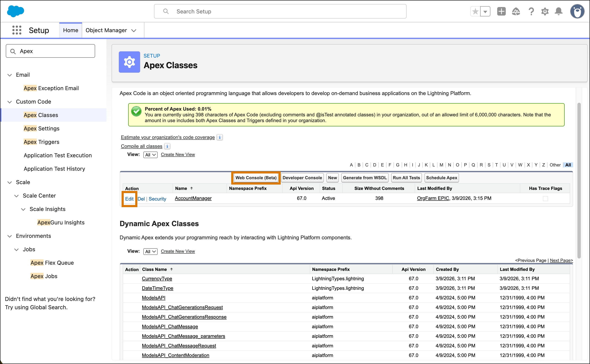This screenshot has width=590, height=364.
Task: Toggle AccountManager Has Trace Flags checkbox
Action: [545, 199]
